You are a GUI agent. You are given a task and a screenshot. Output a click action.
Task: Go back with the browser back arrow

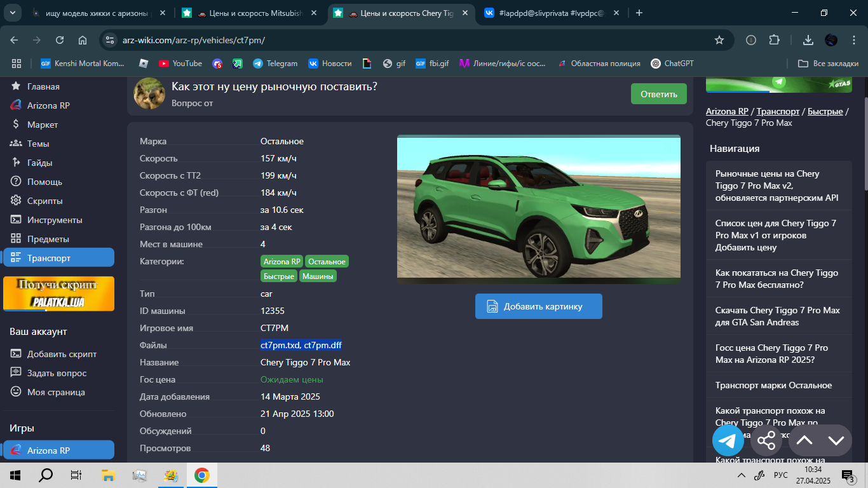[14, 40]
